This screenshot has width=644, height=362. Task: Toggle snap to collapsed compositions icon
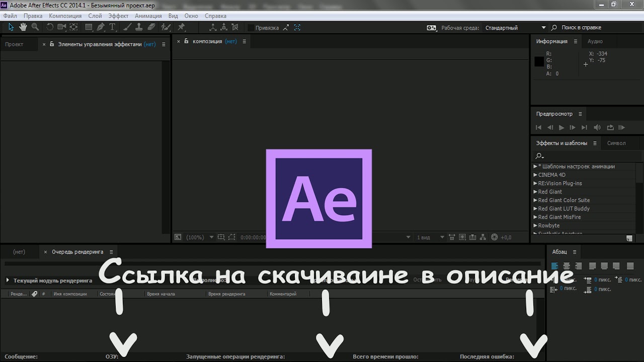(x=297, y=28)
